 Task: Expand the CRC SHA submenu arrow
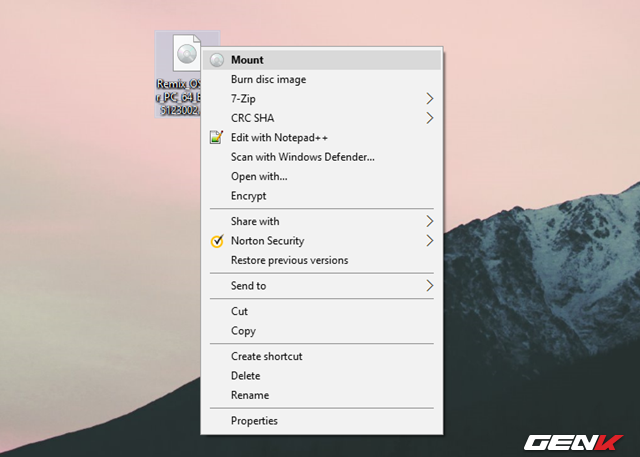tap(429, 118)
